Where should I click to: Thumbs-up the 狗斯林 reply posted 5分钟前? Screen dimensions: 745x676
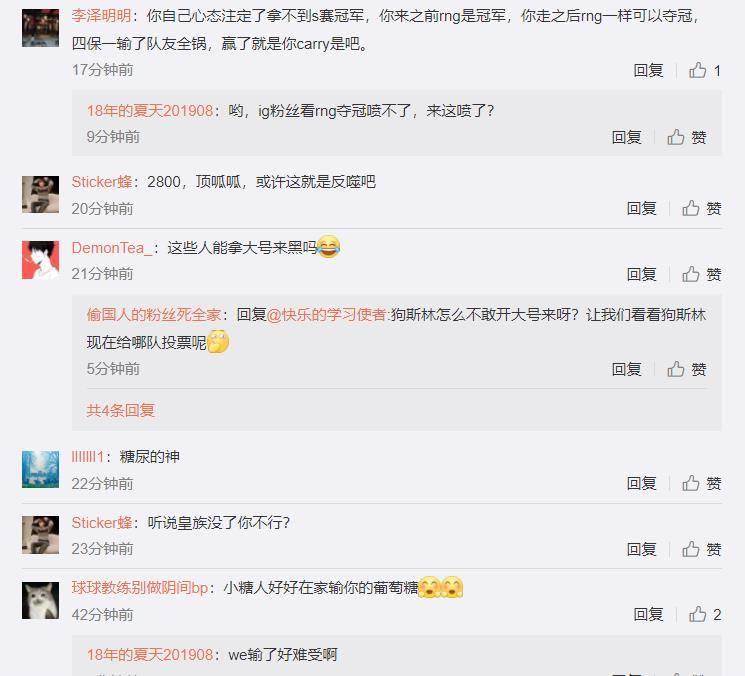(687, 369)
